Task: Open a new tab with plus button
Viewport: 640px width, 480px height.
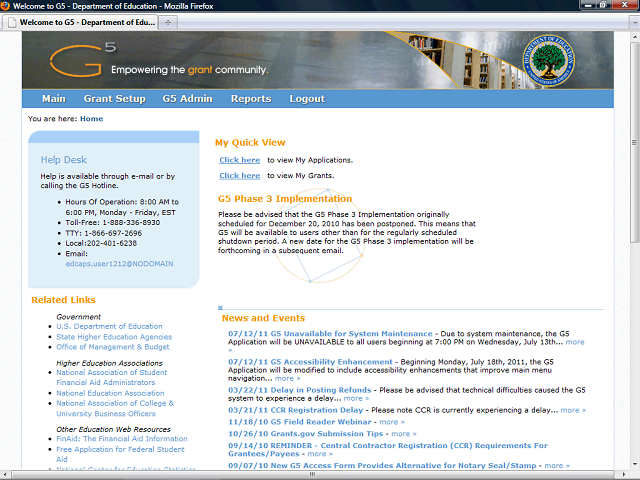Action: pos(168,22)
